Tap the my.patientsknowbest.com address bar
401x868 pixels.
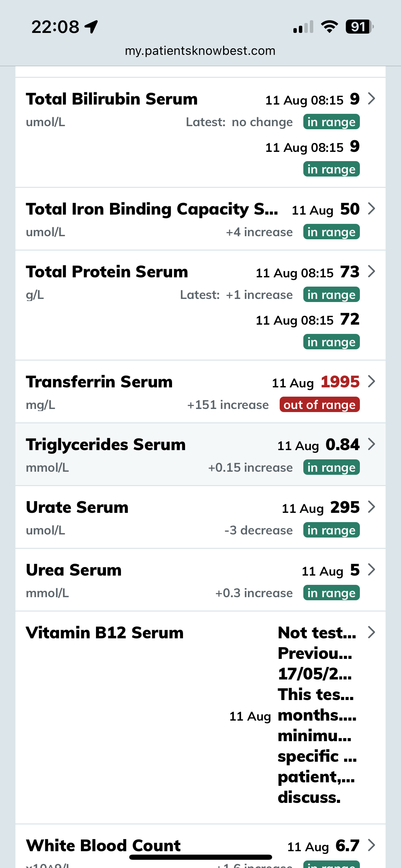tap(200, 51)
